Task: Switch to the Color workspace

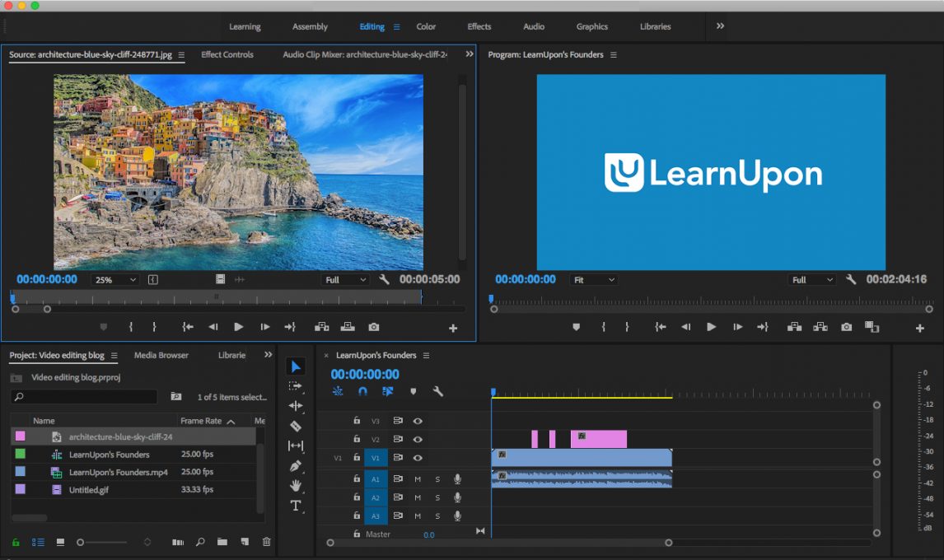Action: 426,26
